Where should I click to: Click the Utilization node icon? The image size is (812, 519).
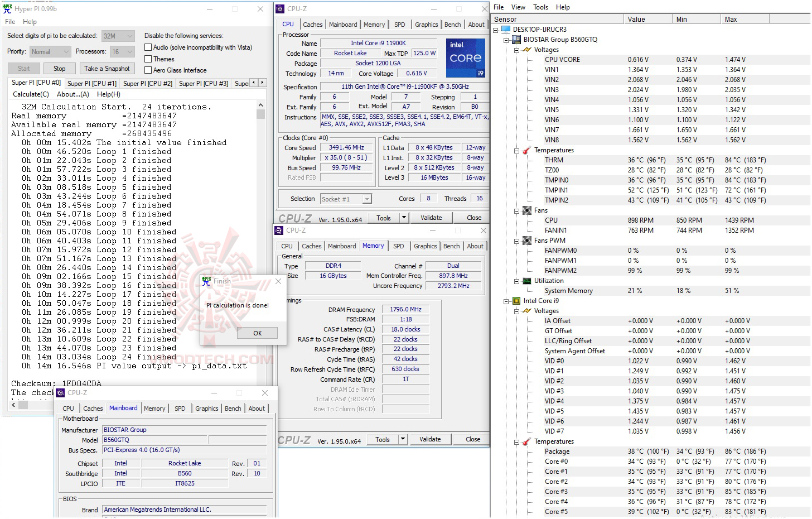point(527,281)
